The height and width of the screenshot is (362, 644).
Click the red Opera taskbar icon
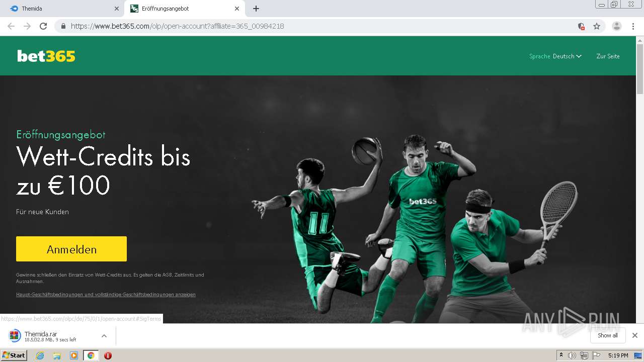point(108,355)
